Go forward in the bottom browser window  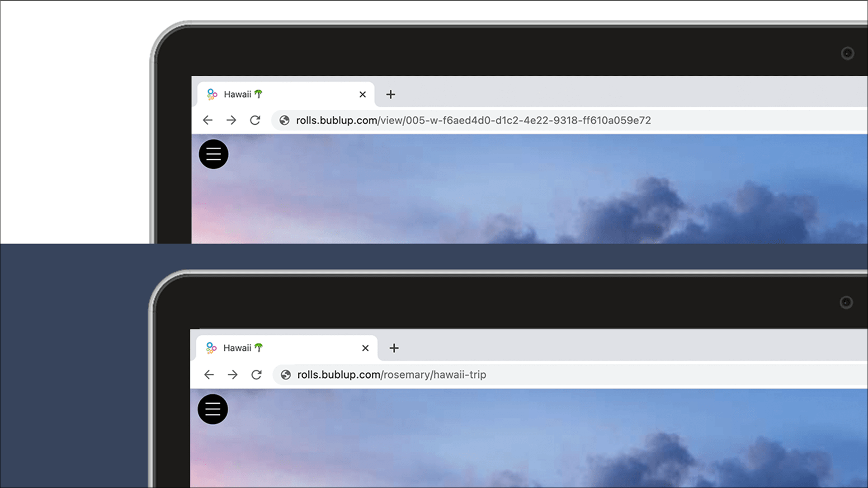tap(232, 375)
